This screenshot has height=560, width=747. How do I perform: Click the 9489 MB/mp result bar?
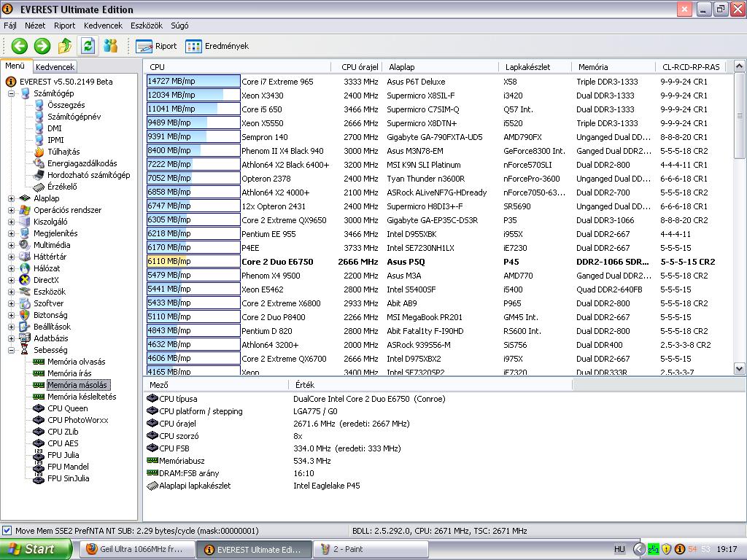pyautogui.click(x=193, y=122)
